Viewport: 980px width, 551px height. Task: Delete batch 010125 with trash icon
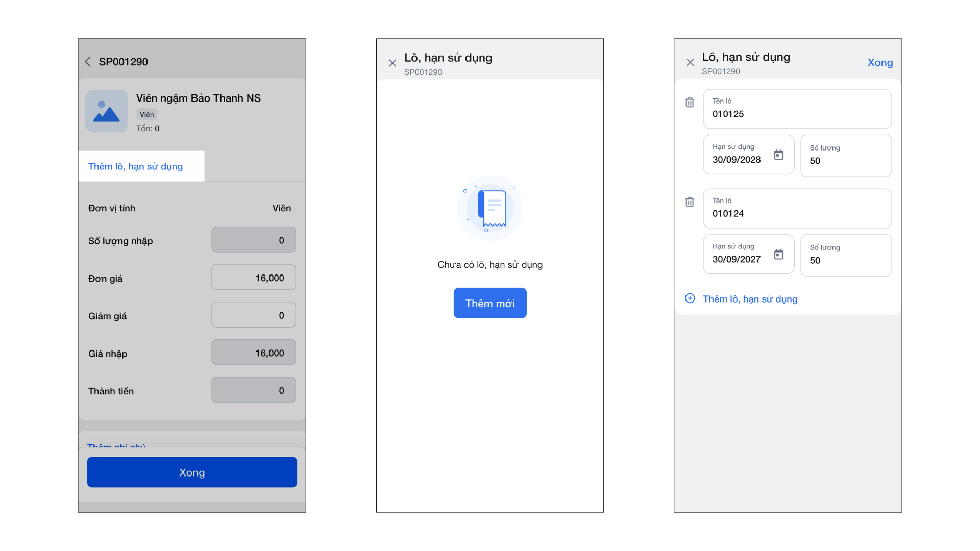pos(689,103)
